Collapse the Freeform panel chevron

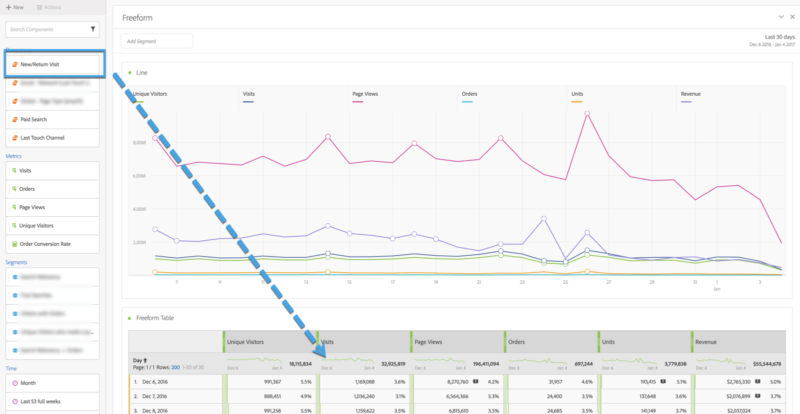[781, 17]
